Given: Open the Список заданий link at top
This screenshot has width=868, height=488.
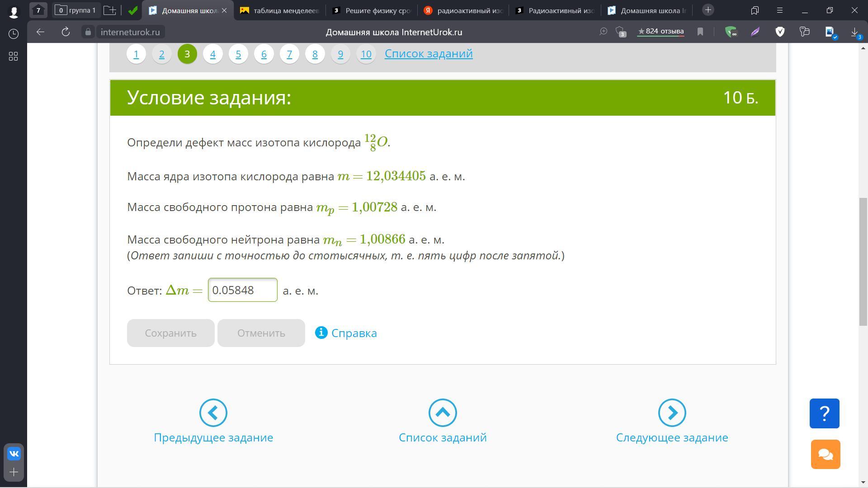Looking at the screenshot, I should pos(428,53).
